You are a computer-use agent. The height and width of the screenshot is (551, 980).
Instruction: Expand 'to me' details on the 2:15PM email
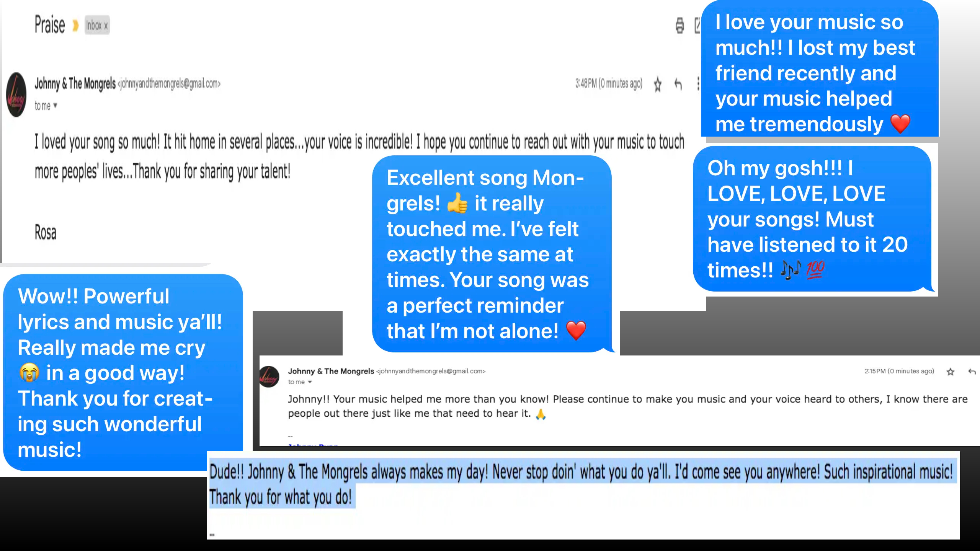[310, 382]
